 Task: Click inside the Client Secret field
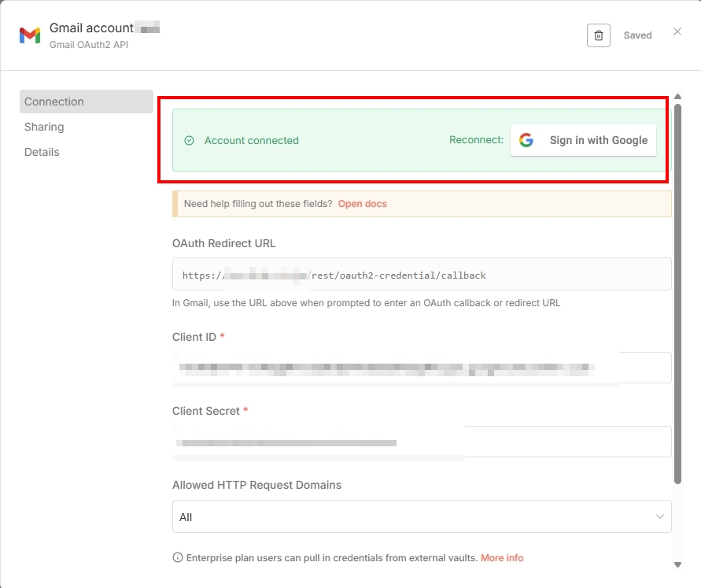pos(422,442)
